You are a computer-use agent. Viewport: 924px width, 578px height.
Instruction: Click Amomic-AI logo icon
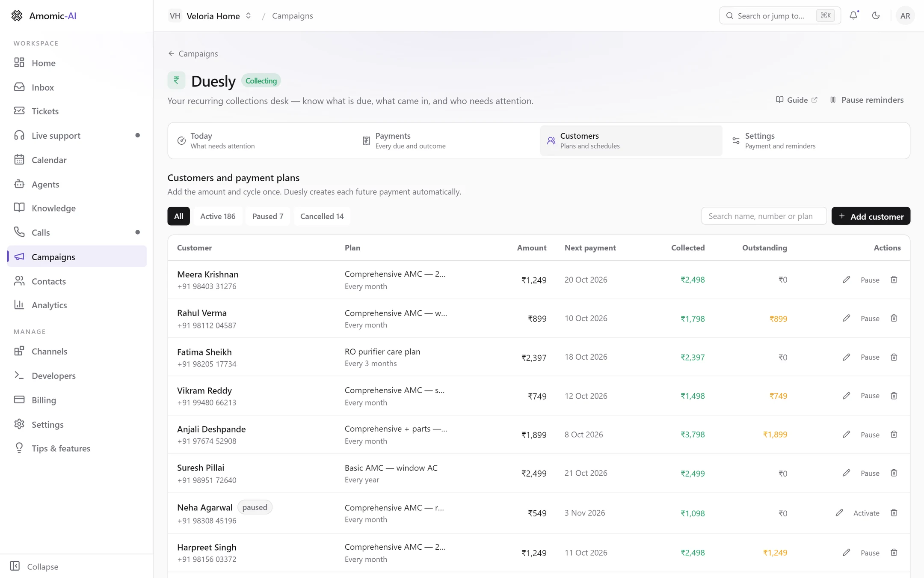pos(17,16)
